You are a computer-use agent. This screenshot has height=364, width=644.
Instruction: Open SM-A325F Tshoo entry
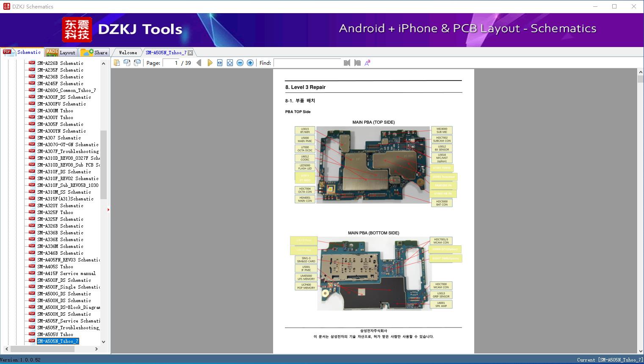point(55,212)
